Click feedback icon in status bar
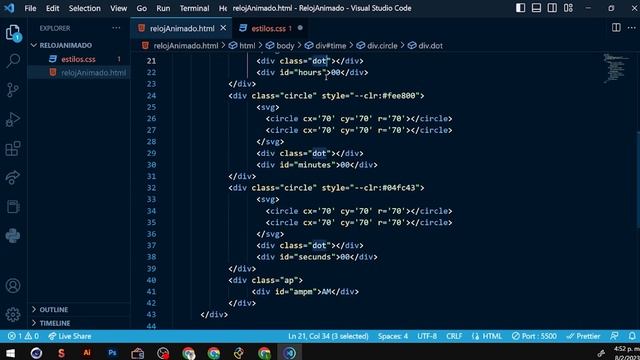 [614, 336]
